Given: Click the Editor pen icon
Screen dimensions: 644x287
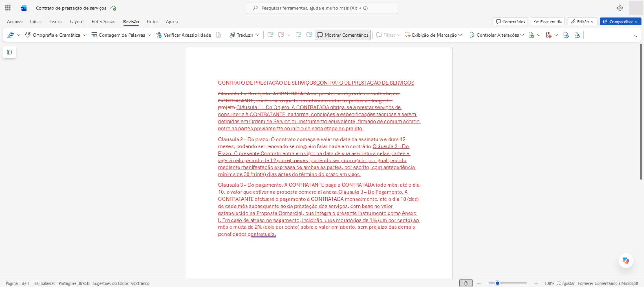Looking at the screenshot, I should point(11,35).
